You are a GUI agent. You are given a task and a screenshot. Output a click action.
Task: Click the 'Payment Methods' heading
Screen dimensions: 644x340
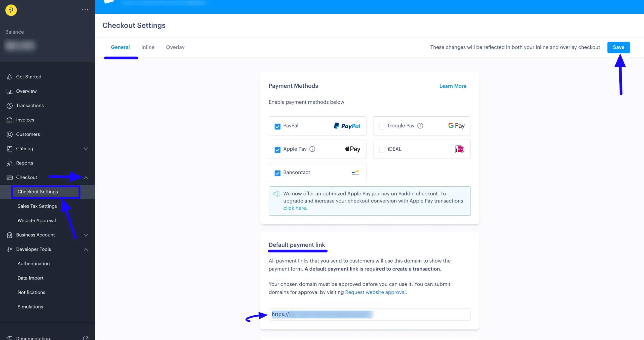pos(293,86)
